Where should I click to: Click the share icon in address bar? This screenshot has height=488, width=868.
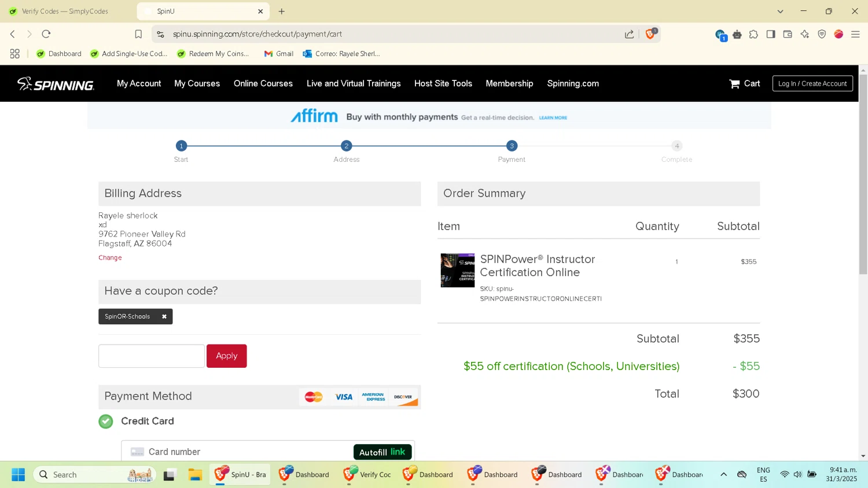click(x=630, y=34)
